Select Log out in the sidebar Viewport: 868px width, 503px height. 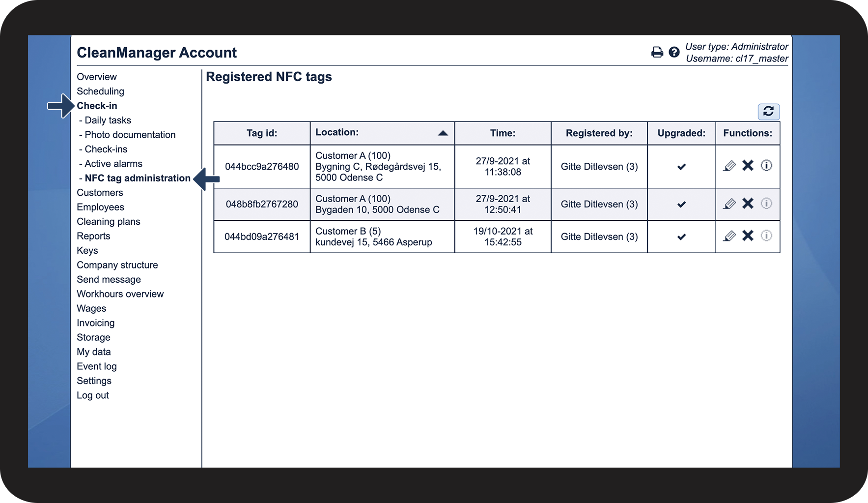click(93, 395)
